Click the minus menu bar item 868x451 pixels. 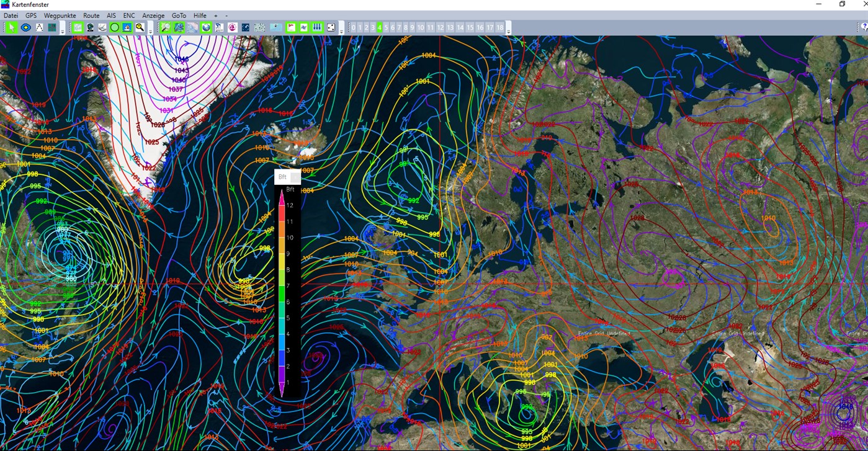pos(226,15)
